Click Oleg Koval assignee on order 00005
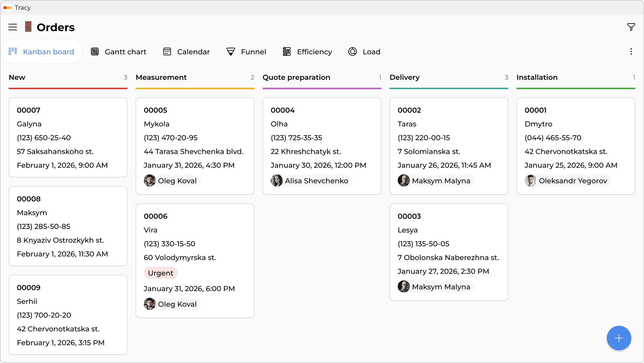This screenshot has width=644, height=363. coord(172,181)
